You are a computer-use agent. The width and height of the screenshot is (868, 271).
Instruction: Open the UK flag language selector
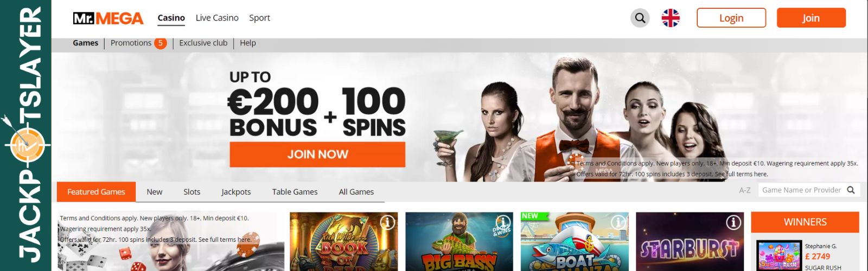(x=671, y=18)
